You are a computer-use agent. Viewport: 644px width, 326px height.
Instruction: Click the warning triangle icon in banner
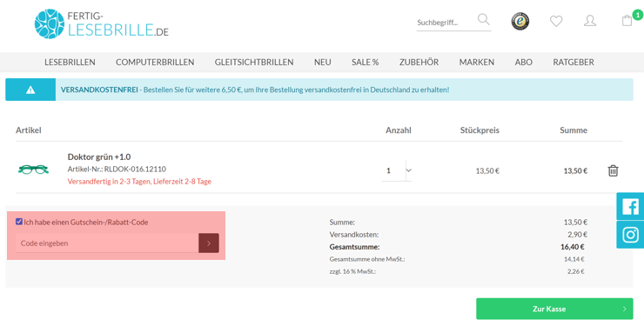tap(30, 90)
